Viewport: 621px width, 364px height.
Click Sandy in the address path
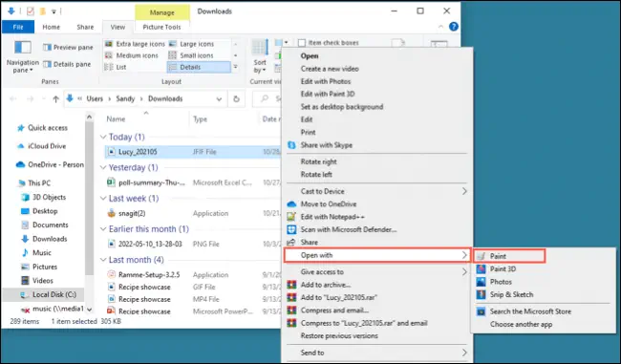[125, 98]
